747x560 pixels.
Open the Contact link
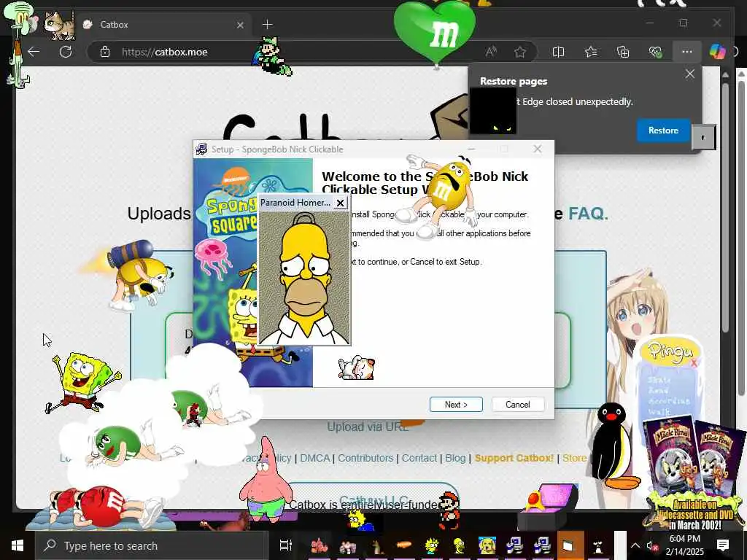tap(419, 458)
